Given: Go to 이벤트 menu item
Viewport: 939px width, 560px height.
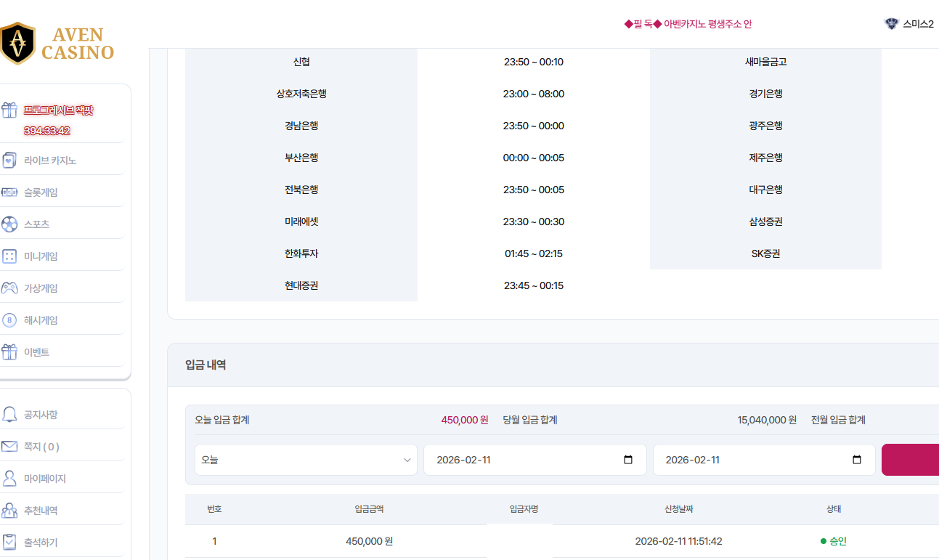Looking at the screenshot, I should pos(36,352).
